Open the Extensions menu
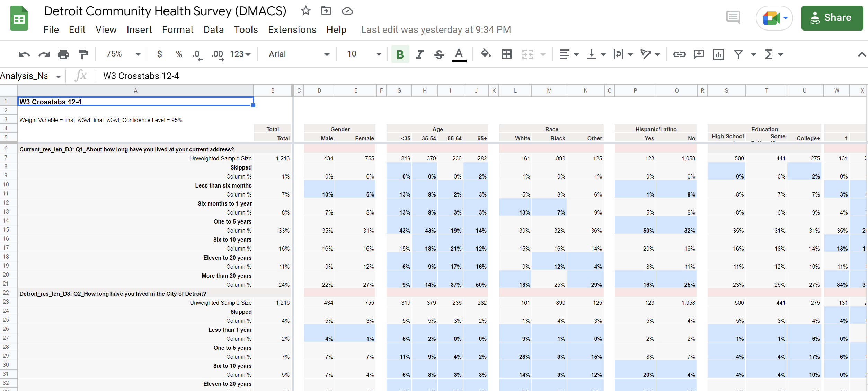This screenshot has height=391, width=868. point(292,30)
